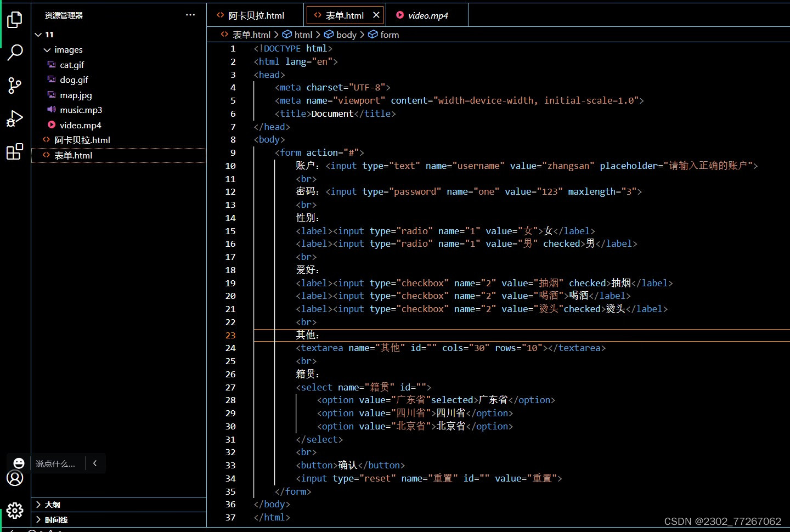Click form in the breadcrumb
This screenshot has height=532, width=790.
point(390,35)
